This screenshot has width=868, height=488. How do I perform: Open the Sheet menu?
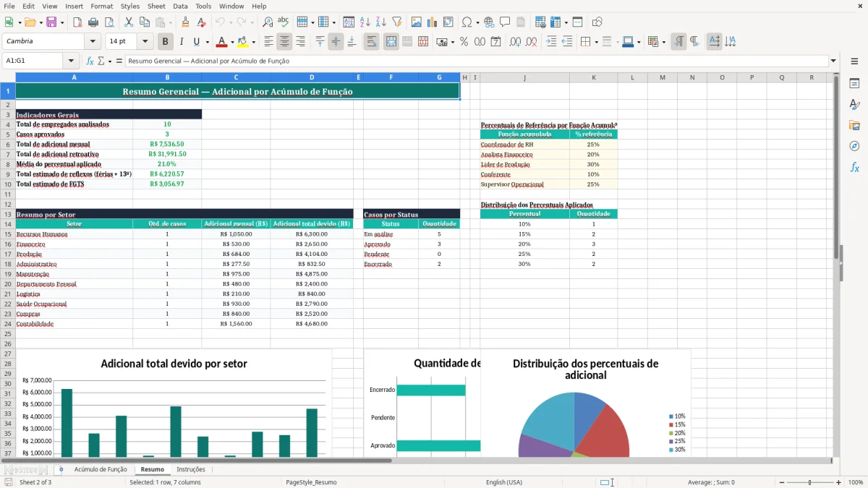tap(156, 6)
